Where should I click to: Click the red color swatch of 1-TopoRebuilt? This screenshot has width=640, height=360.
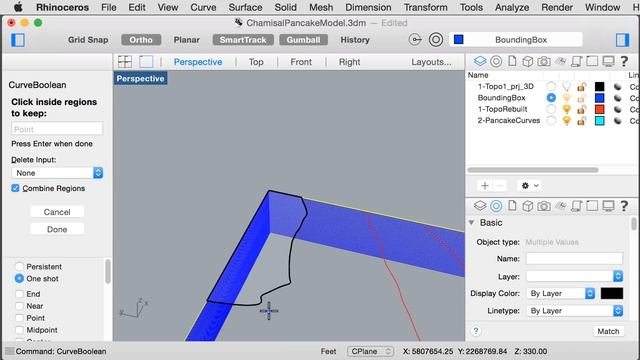(600, 109)
